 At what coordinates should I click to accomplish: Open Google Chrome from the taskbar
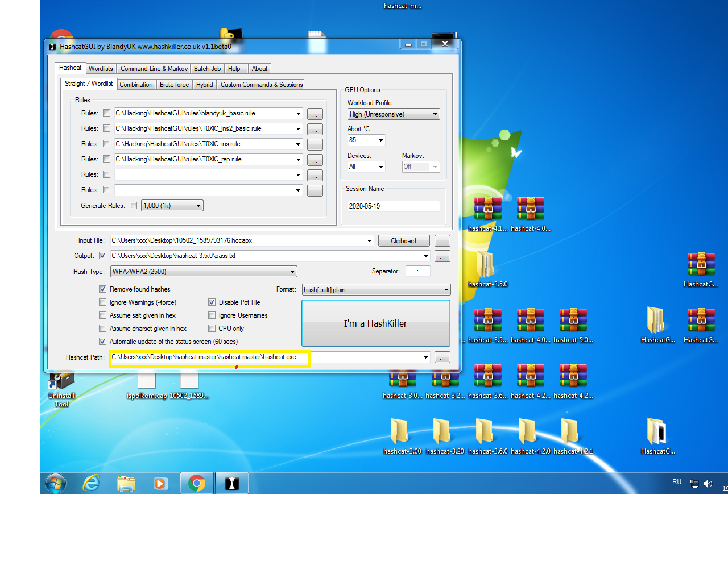coord(197,484)
